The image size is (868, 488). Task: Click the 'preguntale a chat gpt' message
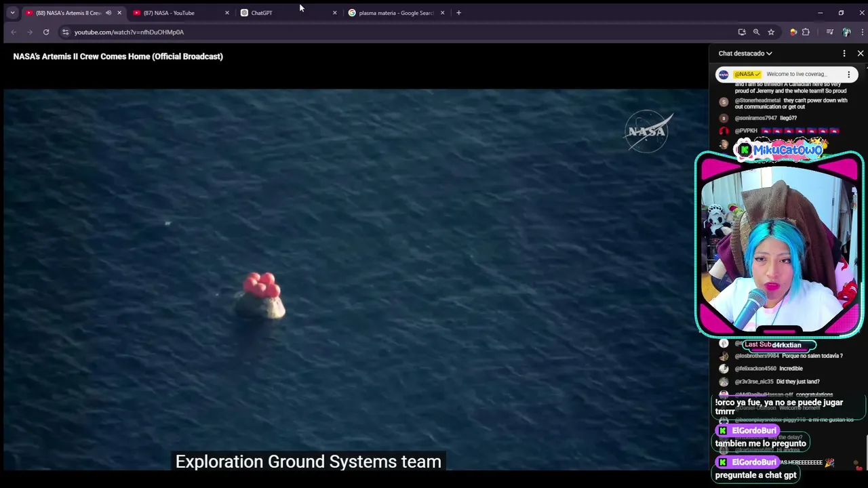click(x=756, y=475)
